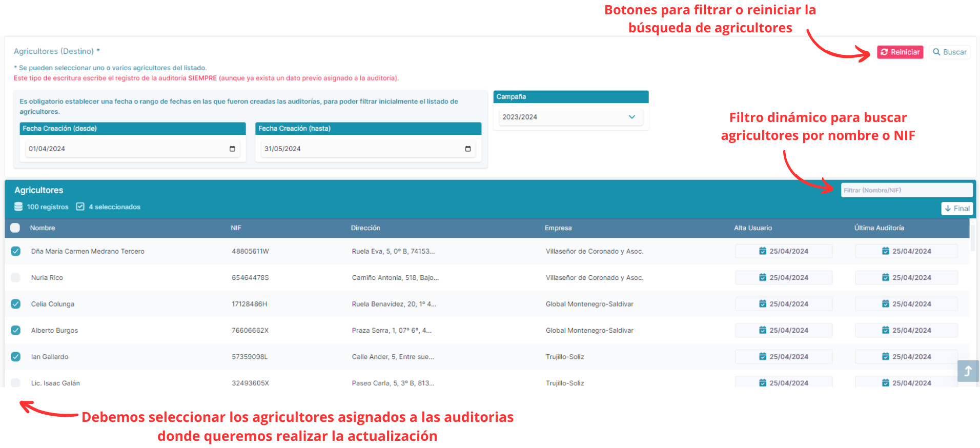Click the Reiniciar refresh button
This screenshot has height=448, width=980.
pyautogui.click(x=900, y=52)
